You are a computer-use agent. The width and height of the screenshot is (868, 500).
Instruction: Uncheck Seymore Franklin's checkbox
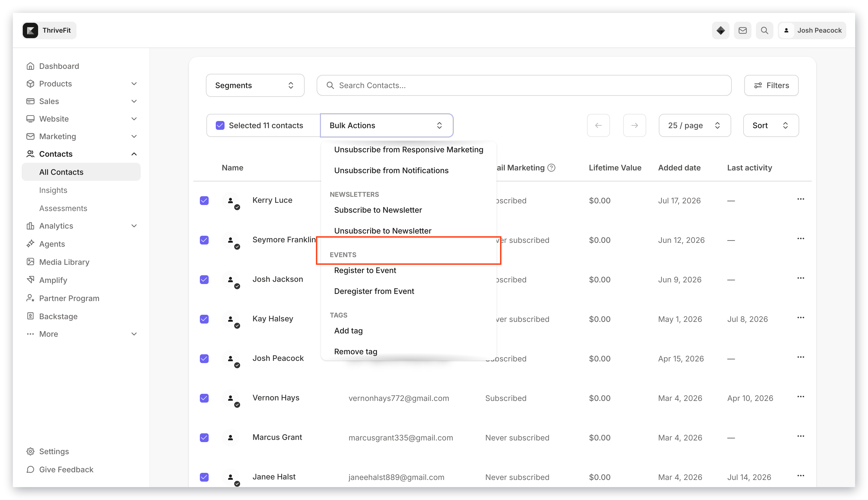tap(204, 240)
